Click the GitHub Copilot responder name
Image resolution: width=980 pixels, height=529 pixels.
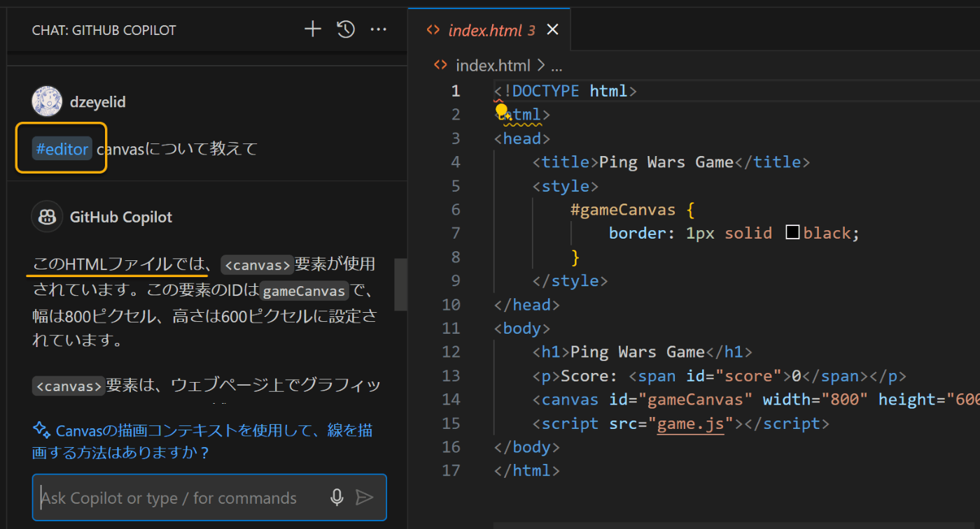click(121, 217)
